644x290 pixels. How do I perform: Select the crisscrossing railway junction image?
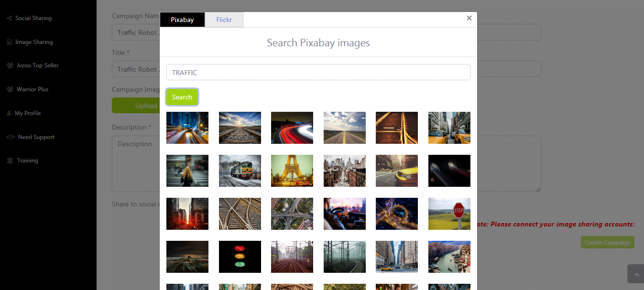pos(240,214)
